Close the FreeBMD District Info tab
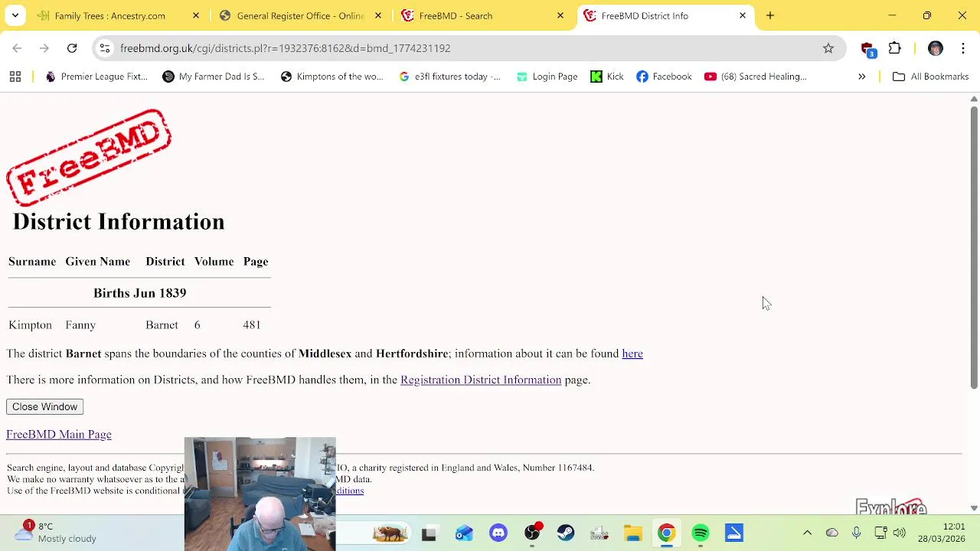The height and width of the screenshot is (551, 980). 743,15
